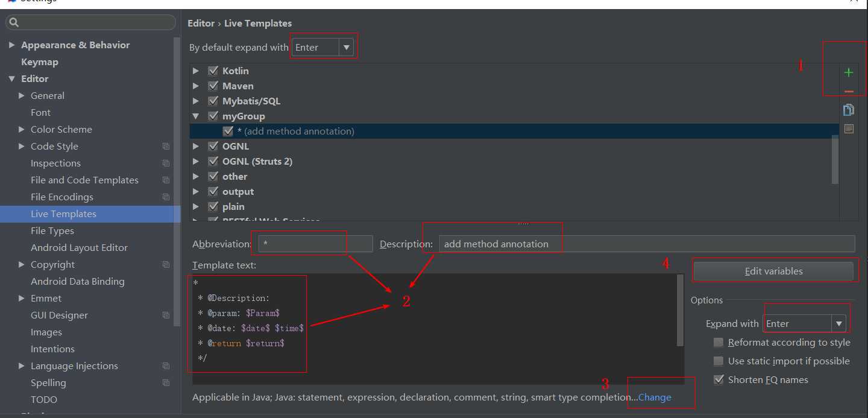Viewport: 868px width, 418px height.
Task: Click the template list vertical scrollbar
Action: point(835,159)
